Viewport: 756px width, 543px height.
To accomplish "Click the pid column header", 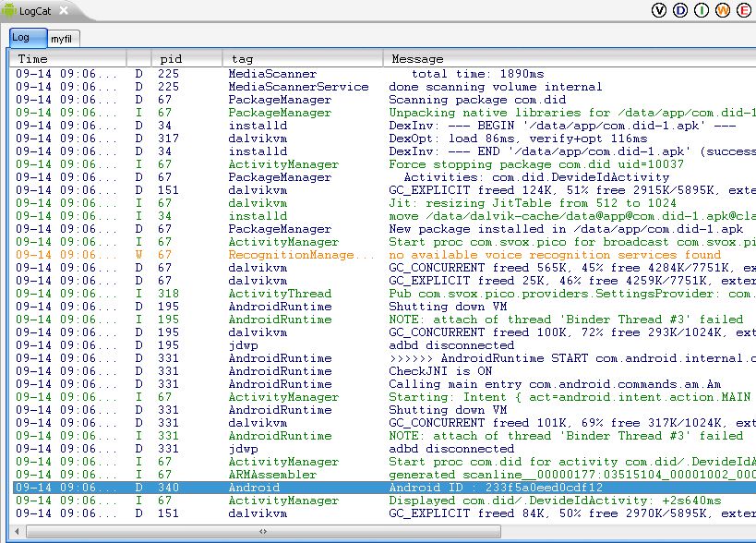I will click(187, 59).
